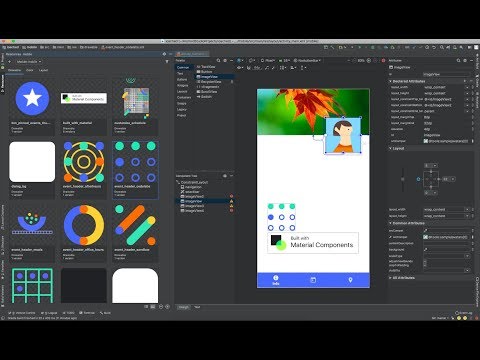Add a new resource with the plus icon
This screenshot has width=480, height=360.
[9, 62]
